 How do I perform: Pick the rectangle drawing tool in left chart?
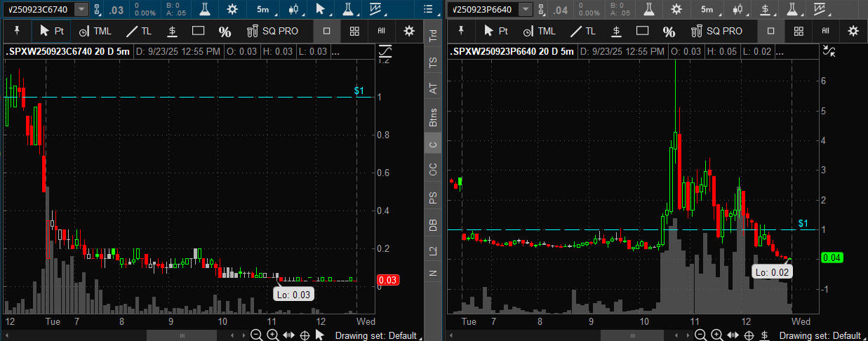(198, 31)
